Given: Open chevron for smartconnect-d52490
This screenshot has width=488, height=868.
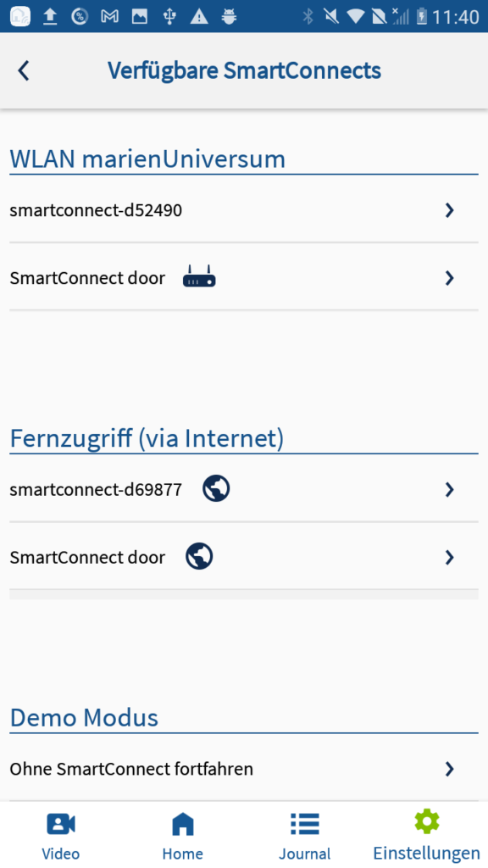Looking at the screenshot, I should point(449,210).
